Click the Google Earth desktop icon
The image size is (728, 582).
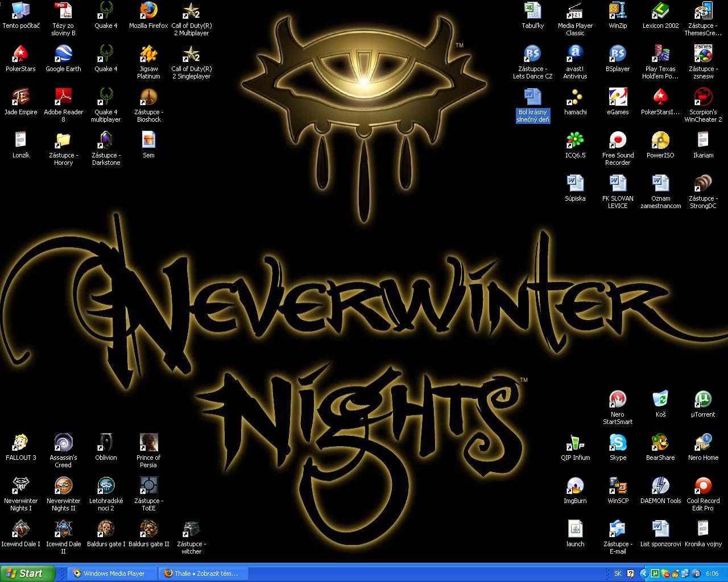click(x=63, y=54)
